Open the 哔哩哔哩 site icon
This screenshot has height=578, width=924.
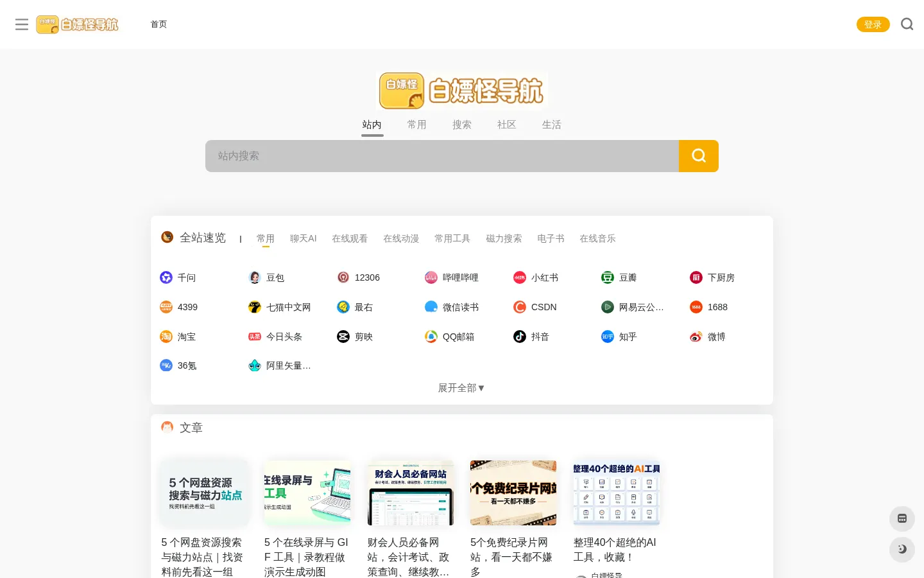coord(431,277)
